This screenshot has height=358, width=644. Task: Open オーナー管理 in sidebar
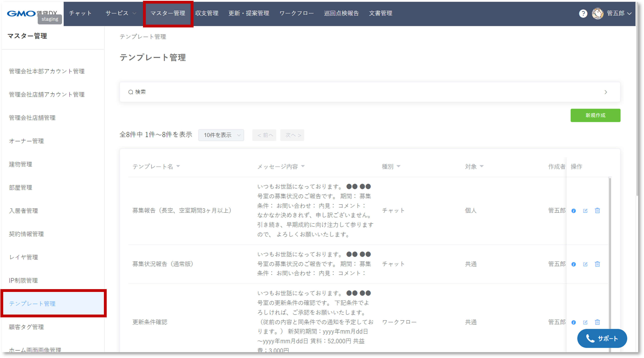(26, 141)
